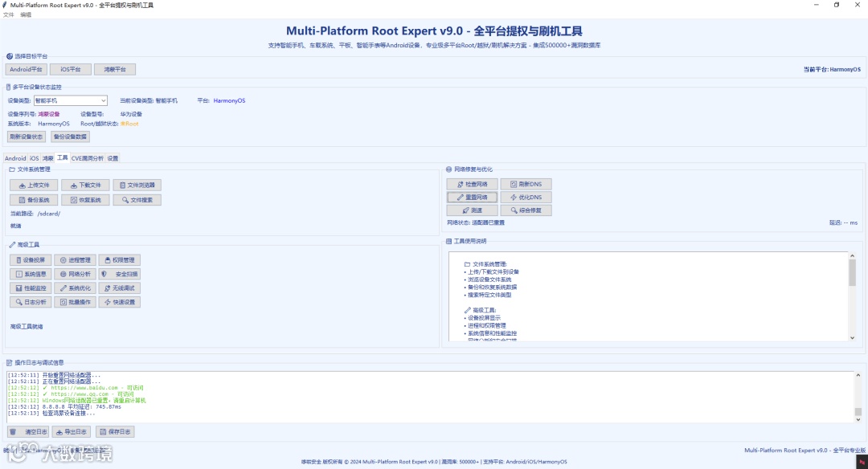The height and width of the screenshot is (469, 868).
Task: Start 测速 speed test
Action: click(473, 210)
